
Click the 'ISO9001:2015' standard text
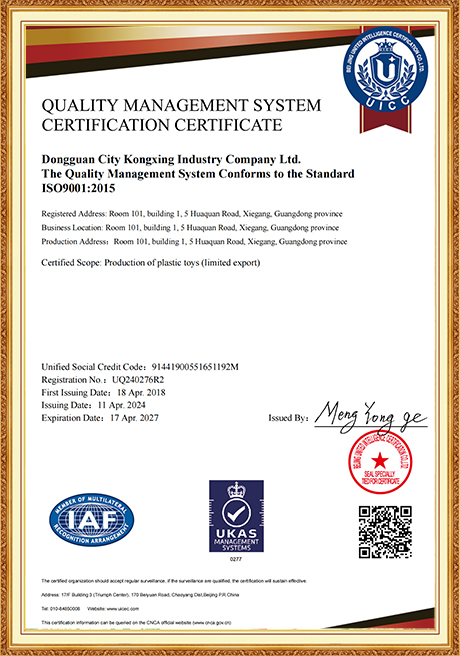[x=78, y=188]
